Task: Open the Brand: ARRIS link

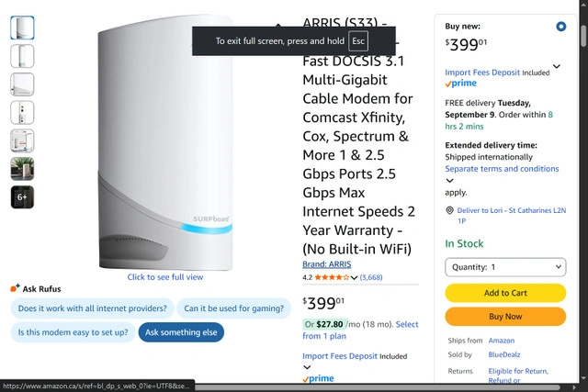Action: click(x=326, y=265)
